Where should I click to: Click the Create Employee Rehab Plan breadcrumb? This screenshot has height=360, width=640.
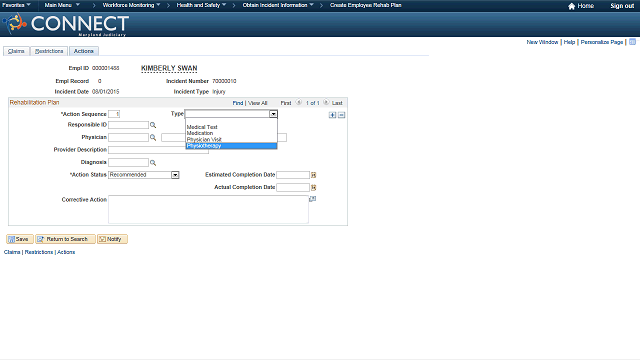click(x=366, y=5)
